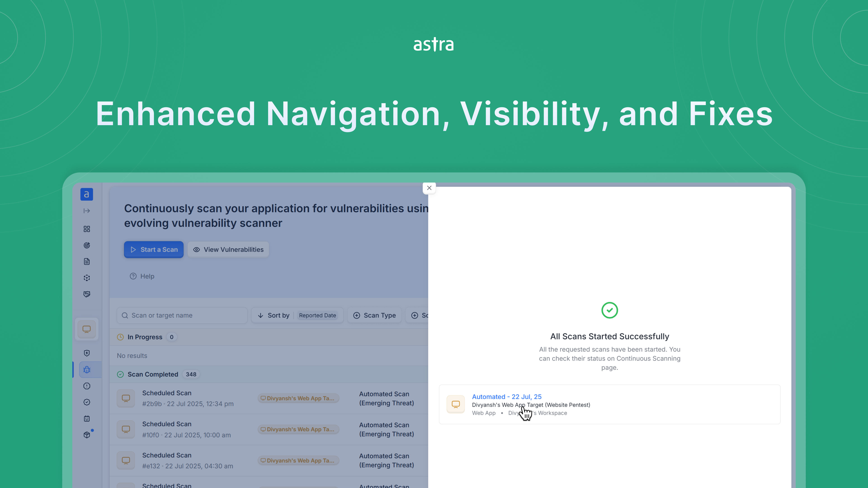Screen dimensions: 868x488
Task: Click target tag in the #e132 row
Action: pyautogui.click(x=298, y=460)
